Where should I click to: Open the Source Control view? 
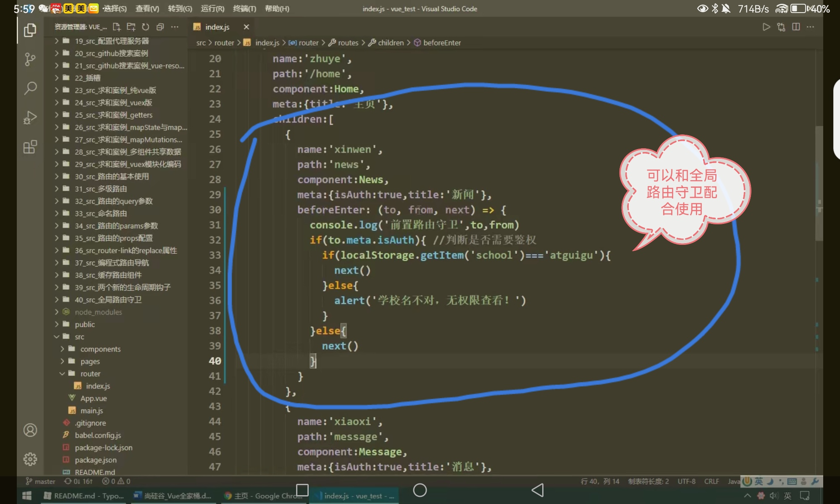coord(30,59)
